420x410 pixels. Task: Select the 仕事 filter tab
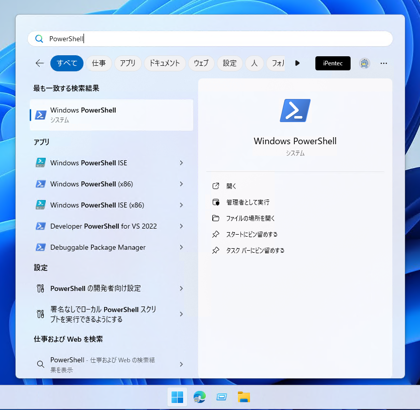[99, 63]
